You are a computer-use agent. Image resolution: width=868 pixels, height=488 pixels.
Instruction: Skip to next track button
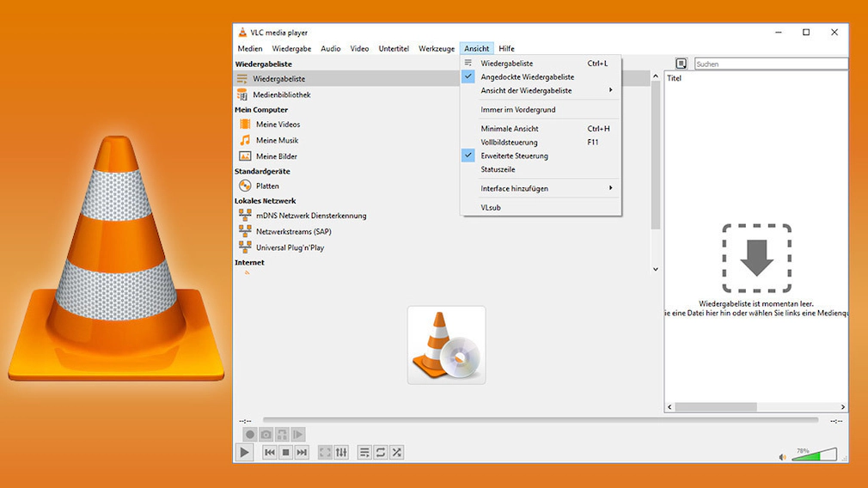tap(302, 452)
